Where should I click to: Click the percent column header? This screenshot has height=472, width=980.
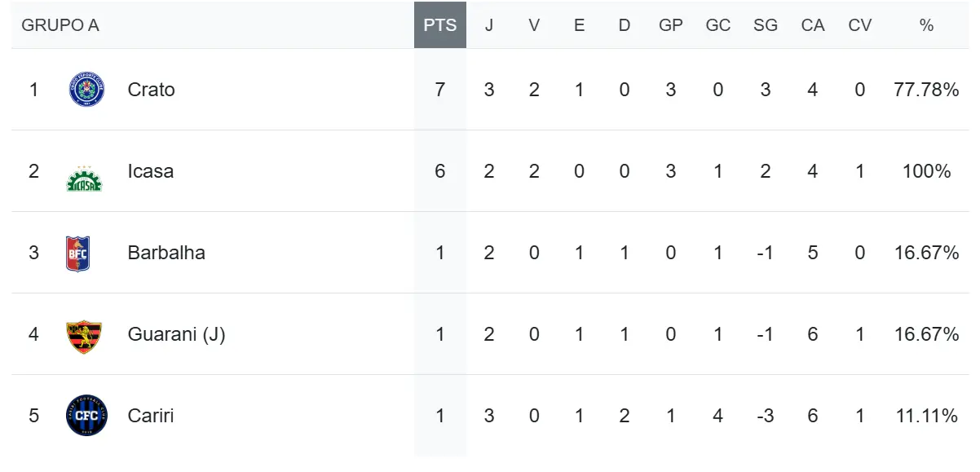pos(926,25)
